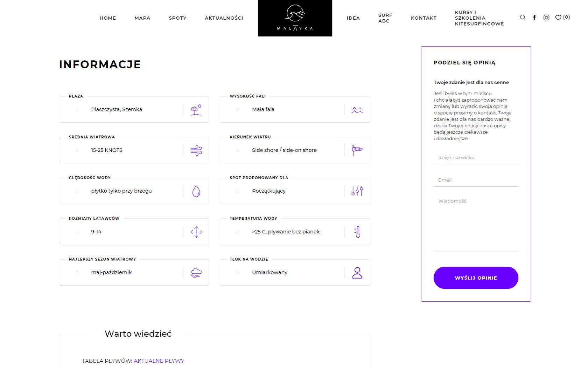Open the Facebook page icon
The height and width of the screenshot is (368, 588).
[534, 18]
